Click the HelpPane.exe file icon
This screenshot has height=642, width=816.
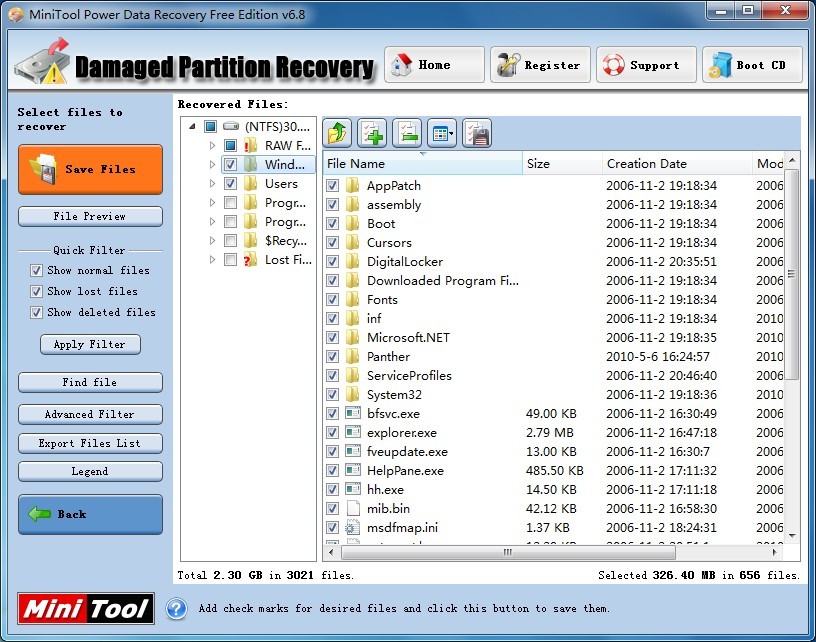pyautogui.click(x=353, y=470)
